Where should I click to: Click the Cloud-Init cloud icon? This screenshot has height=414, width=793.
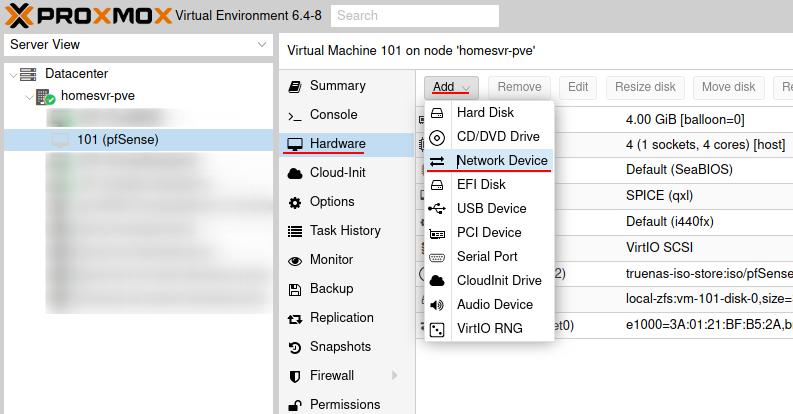click(295, 173)
